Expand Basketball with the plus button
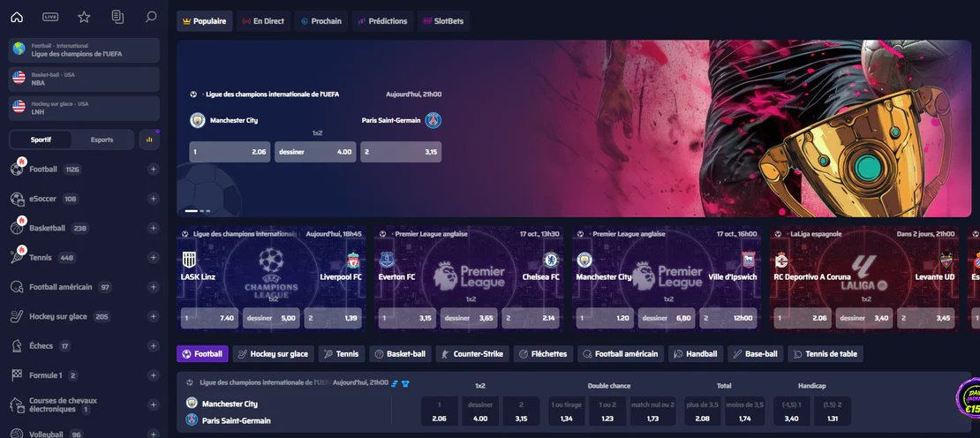This screenshot has height=438, width=980. [x=153, y=228]
